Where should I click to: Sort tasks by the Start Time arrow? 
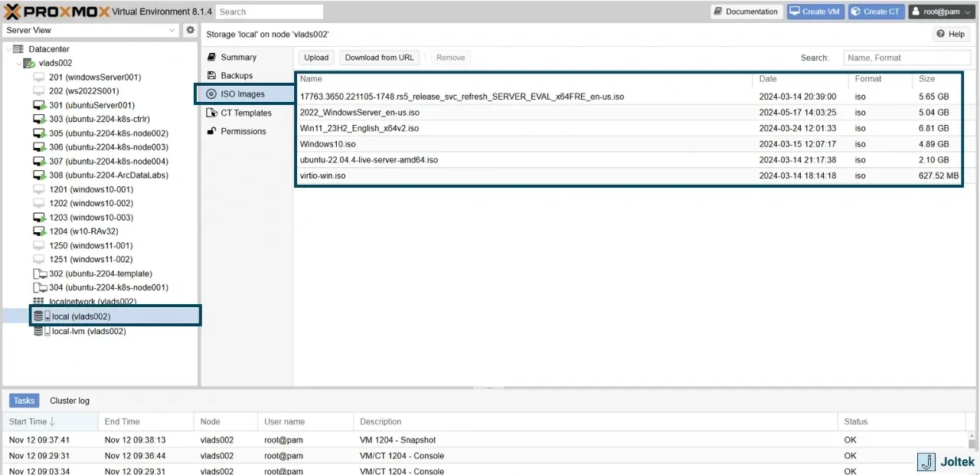[53, 421]
